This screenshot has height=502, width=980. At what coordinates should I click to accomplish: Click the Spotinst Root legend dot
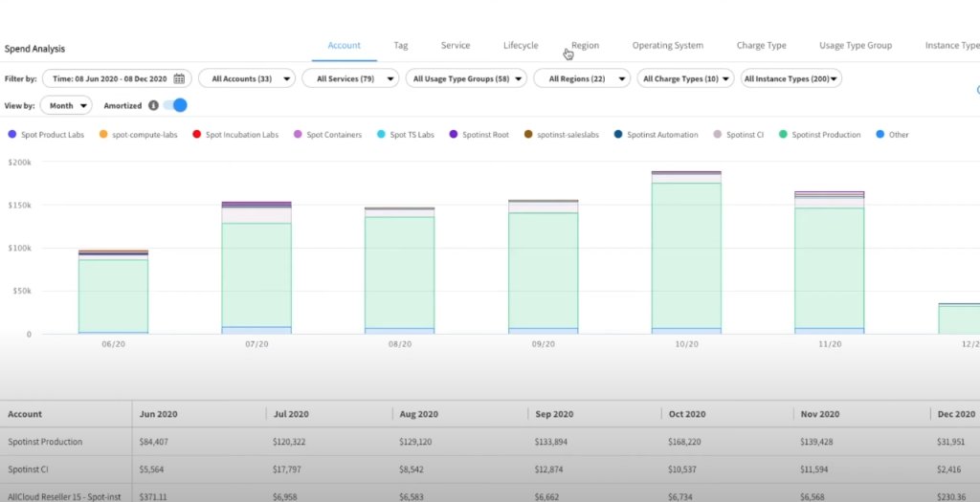tap(453, 135)
